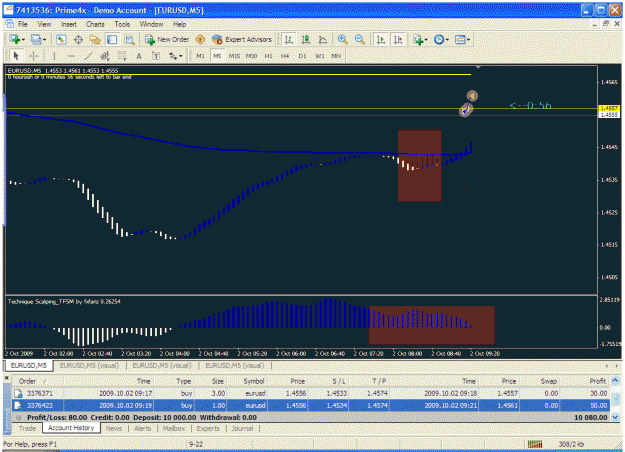
Task: Select the Equidistant Channel tool
Action: 105,56
